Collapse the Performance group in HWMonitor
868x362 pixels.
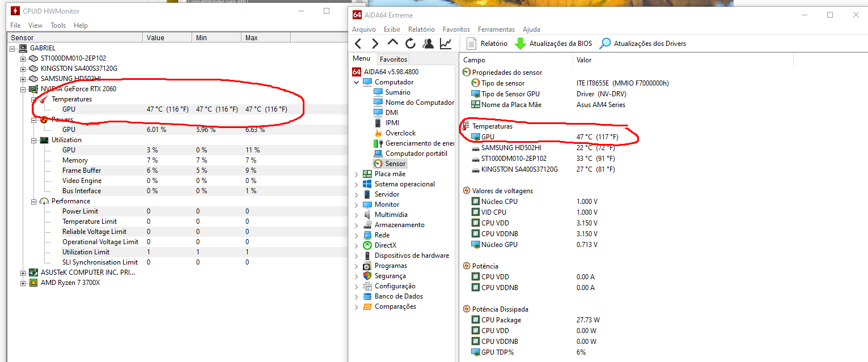pyautogui.click(x=33, y=201)
